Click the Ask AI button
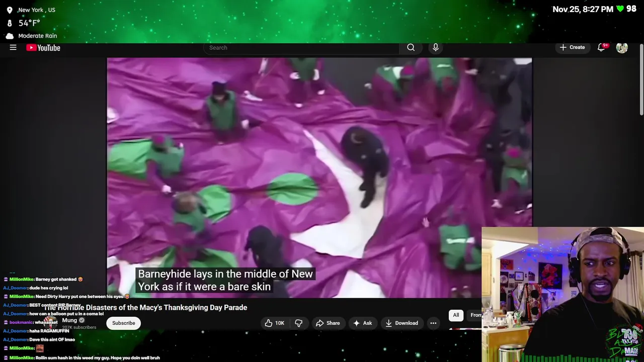This screenshot has height=362, width=644. [363, 323]
